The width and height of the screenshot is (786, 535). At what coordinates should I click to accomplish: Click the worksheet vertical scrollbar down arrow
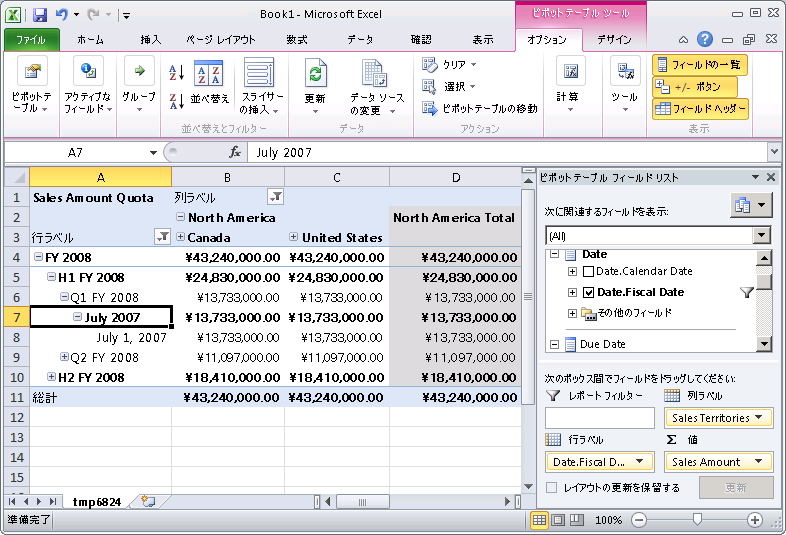click(528, 486)
